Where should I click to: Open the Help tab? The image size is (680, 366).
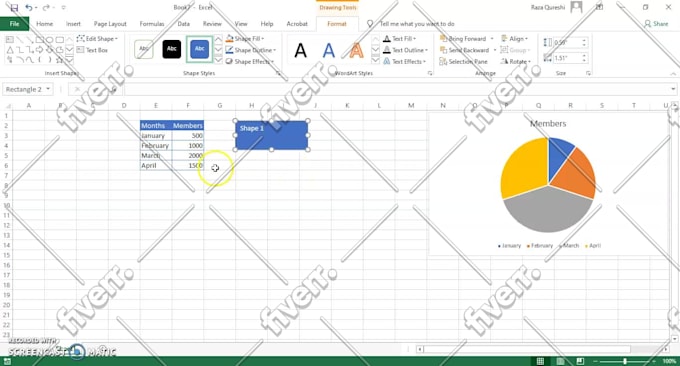(x=267, y=24)
